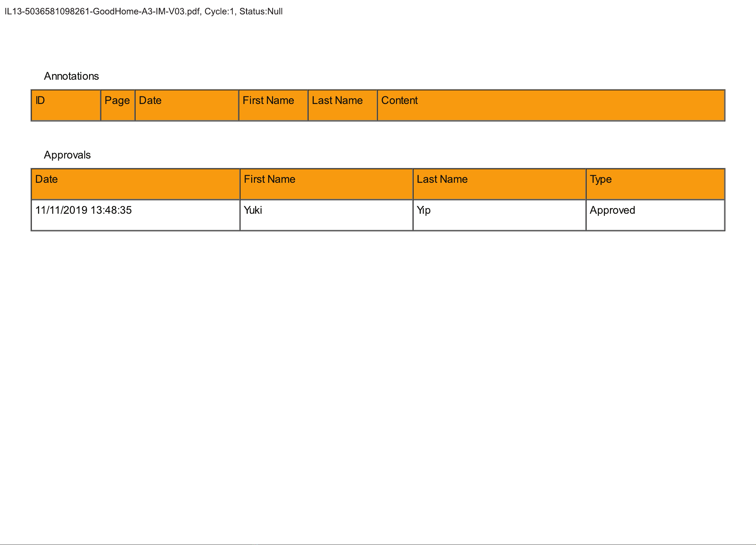Click the 'Content' column header

(x=551, y=105)
